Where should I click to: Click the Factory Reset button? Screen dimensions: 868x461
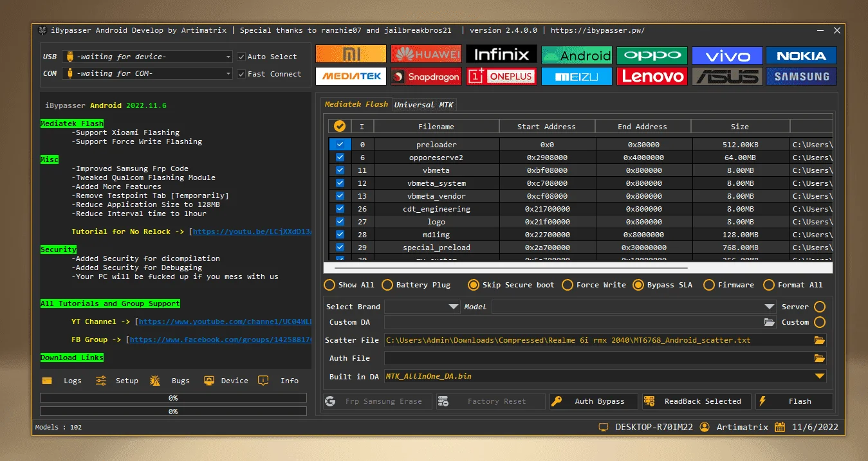tap(490, 401)
